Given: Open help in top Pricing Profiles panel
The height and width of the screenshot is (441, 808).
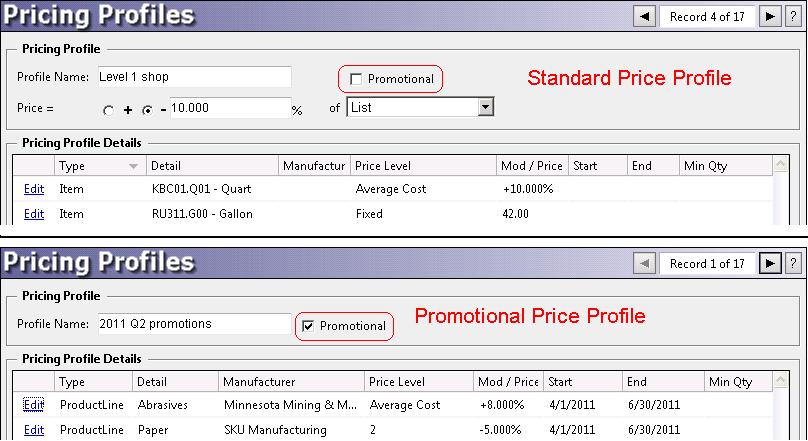Looking at the screenshot, I should coord(793,16).
